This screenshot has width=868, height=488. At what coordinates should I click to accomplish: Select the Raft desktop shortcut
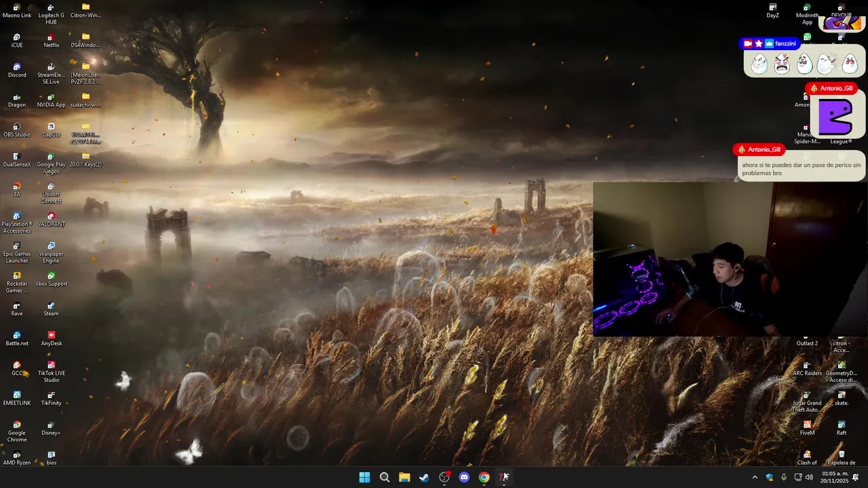[842, 428]
